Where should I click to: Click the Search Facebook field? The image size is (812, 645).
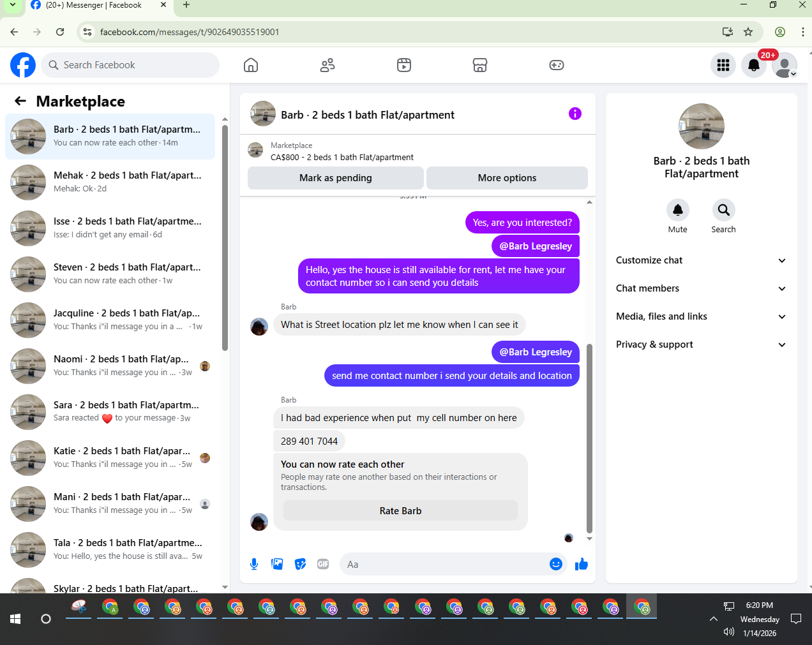click(131, 65)
